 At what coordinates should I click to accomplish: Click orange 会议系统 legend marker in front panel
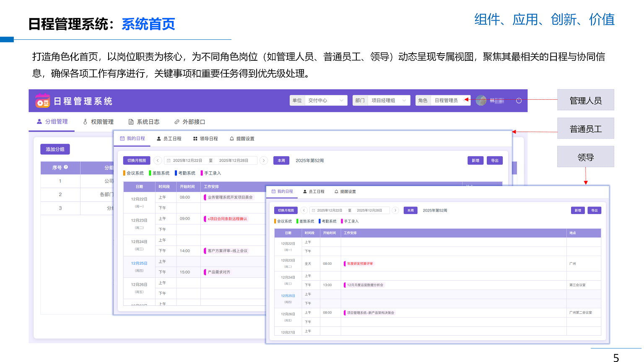coord(275,221)
